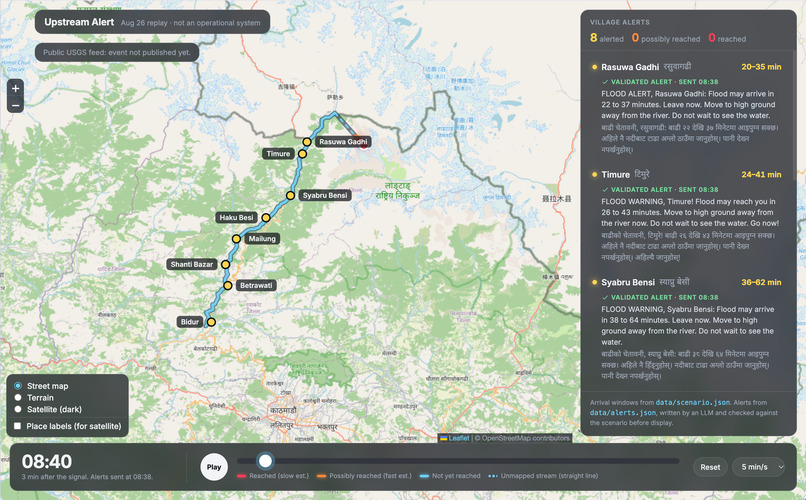Click the 0 possibly reached counter
806x500 pixels.
(666, 38)
